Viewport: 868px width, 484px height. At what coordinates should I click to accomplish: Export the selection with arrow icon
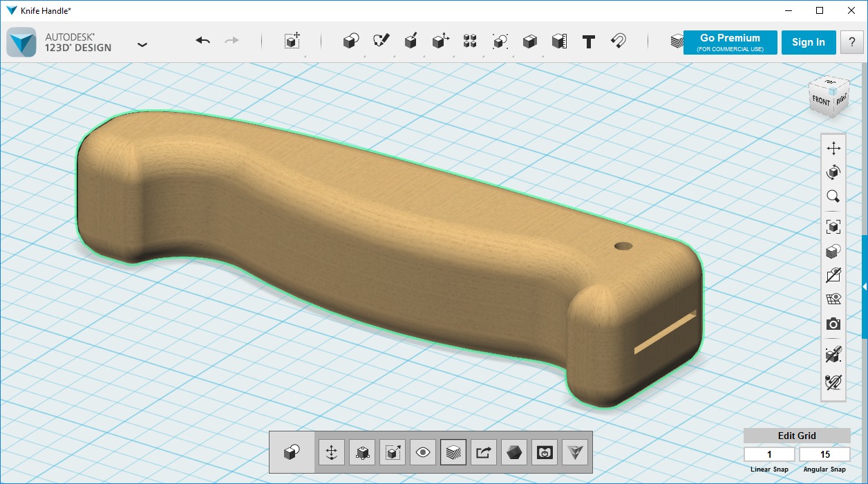click(x=483, y=453)
